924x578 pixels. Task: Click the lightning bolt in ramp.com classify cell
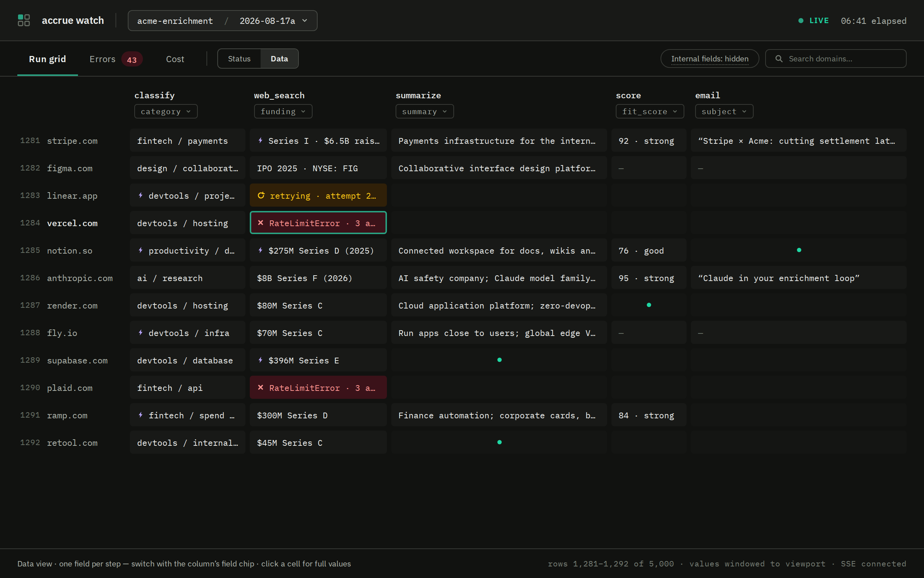(140, 415)
